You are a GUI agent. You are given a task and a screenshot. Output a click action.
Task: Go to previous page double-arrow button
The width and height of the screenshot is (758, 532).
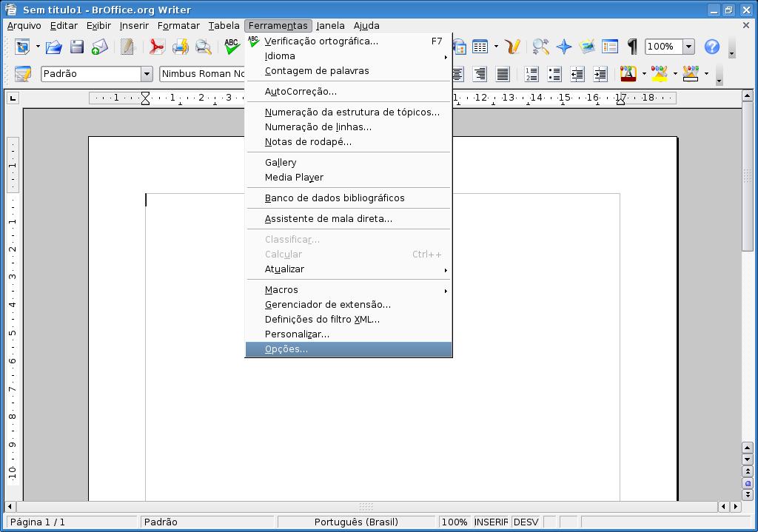[748, 471]
